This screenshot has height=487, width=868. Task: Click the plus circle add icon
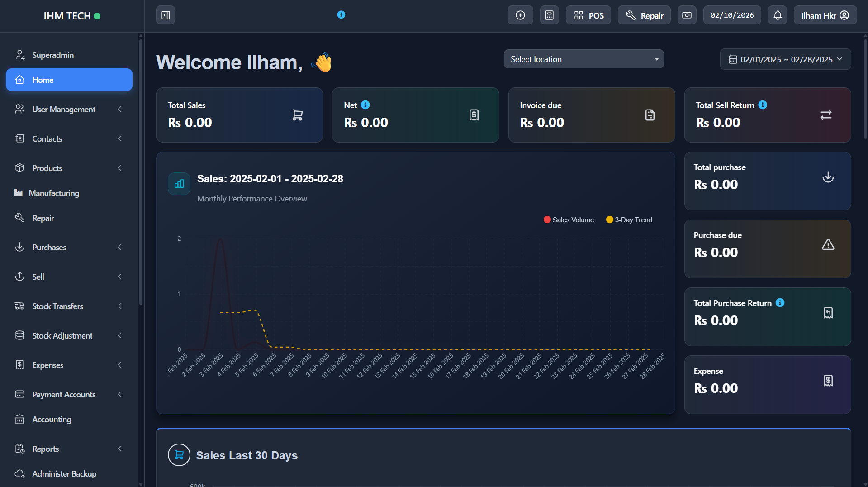coord(520,15)
